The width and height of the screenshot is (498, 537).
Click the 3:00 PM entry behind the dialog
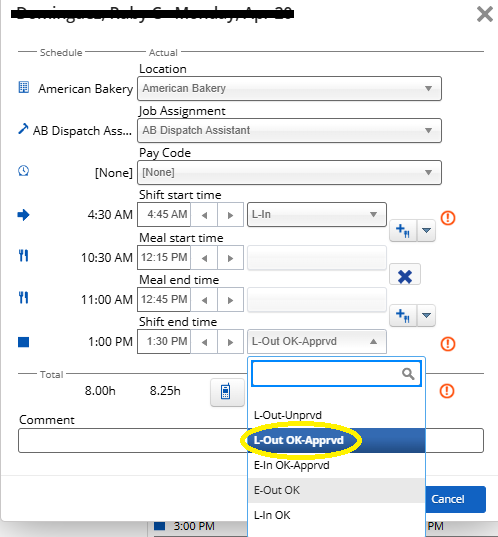[x=194, y=526]
